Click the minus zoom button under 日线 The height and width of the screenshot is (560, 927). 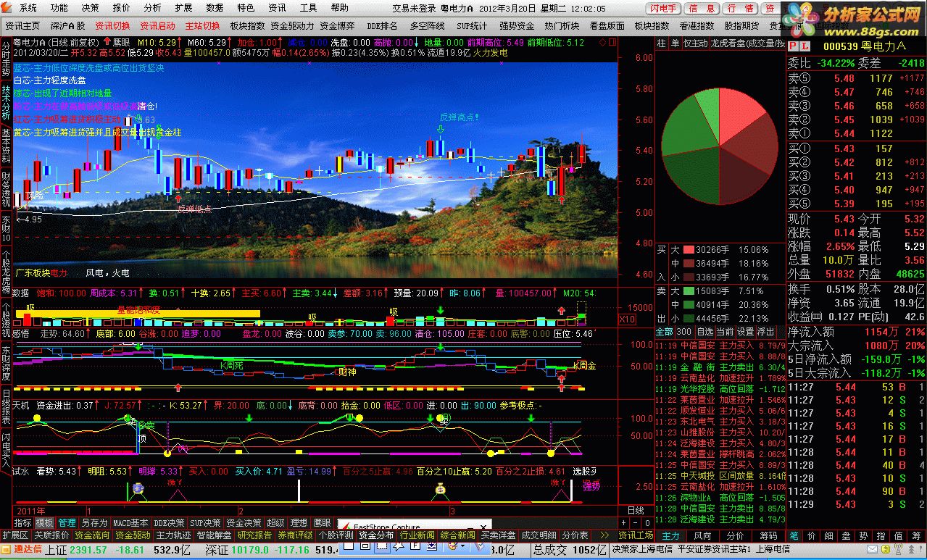635,522
